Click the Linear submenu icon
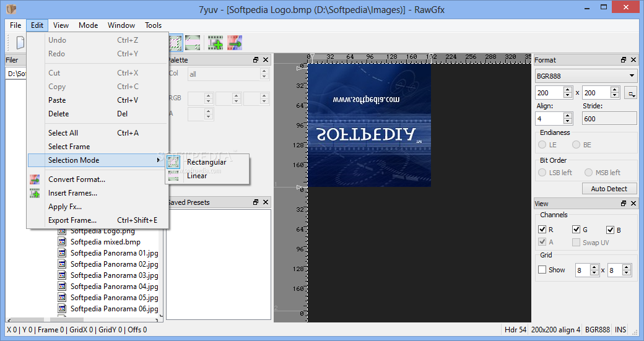 click(173, 176)
